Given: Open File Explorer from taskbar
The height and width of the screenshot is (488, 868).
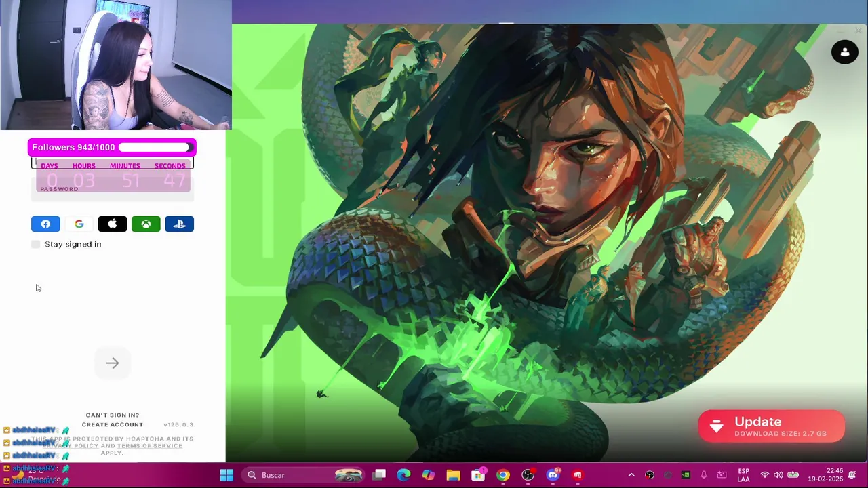Looking at the screenshot, I should pyautogui.click(x=453, y=475).
